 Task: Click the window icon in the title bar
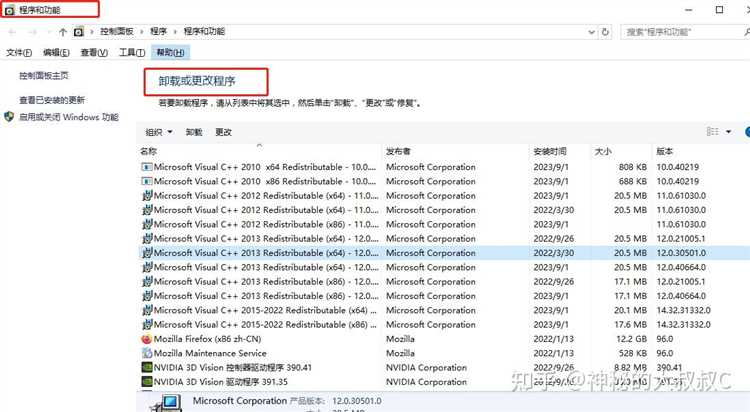(10, 10)
